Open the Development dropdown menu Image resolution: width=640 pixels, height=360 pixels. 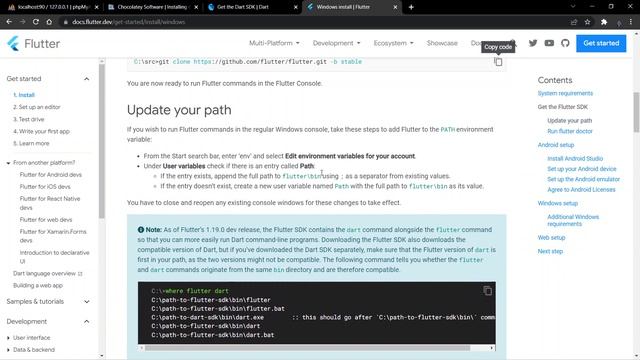tap(337, 43)
